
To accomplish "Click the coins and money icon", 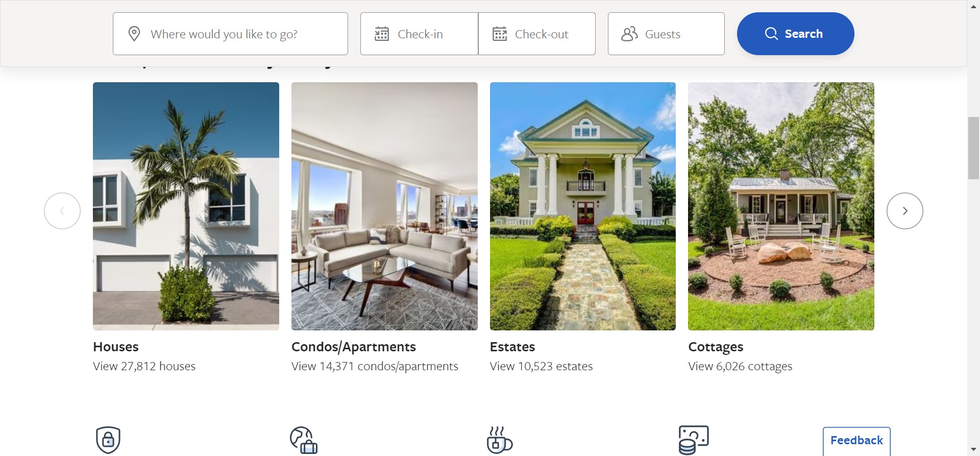I will [x=694, y=440].
